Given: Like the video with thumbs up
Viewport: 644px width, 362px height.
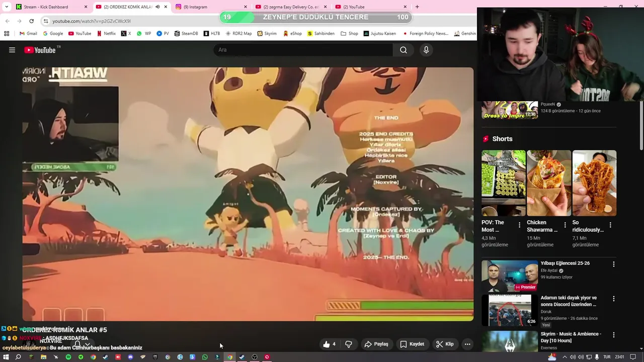Looking at the screenshot, I should point(329,344).
